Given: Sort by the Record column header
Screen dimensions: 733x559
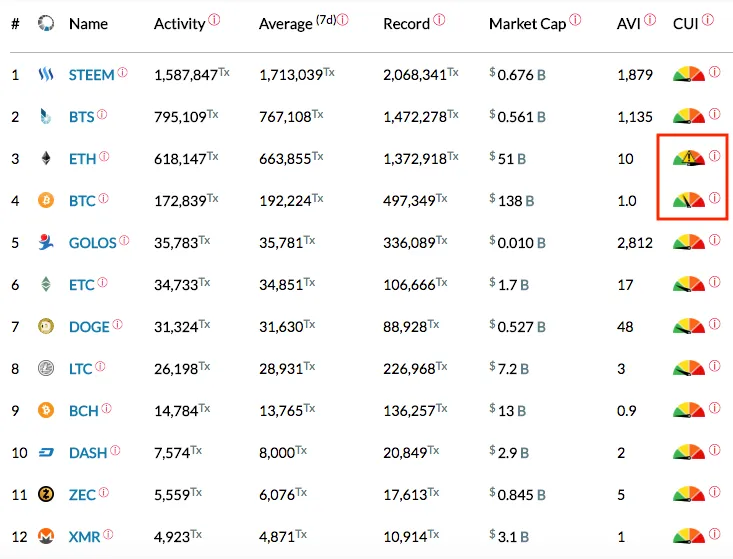Looking at the screenshot, I should pos(406,24).
